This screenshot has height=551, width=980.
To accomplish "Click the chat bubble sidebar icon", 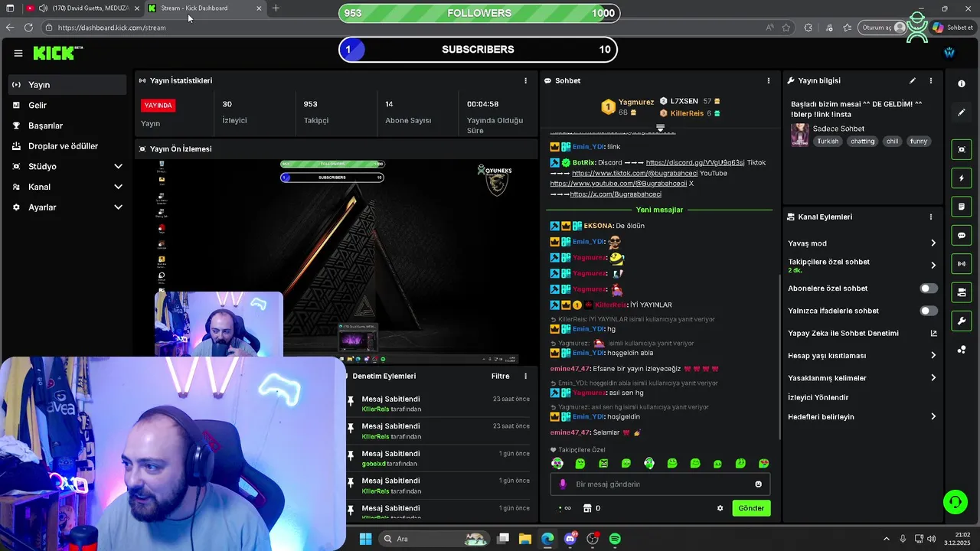I will click(x=962, y=236).
